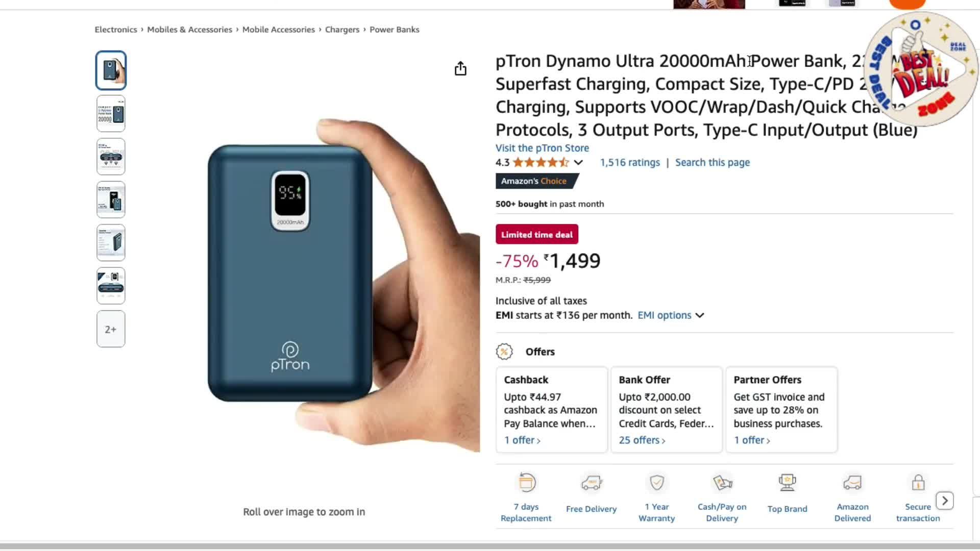The height and width of the screenshot is (551, 980).
Task: Open the 1,516 ratings link
Action: 630,163
